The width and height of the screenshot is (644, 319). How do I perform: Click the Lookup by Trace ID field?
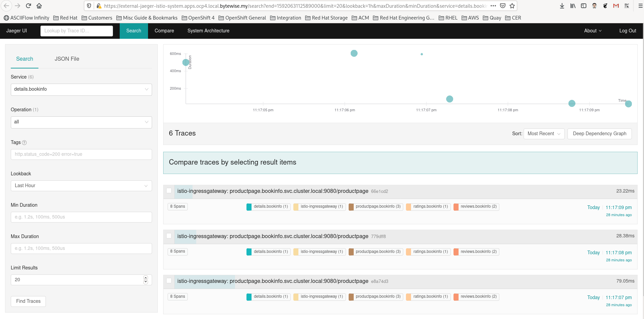click(77, 31)
